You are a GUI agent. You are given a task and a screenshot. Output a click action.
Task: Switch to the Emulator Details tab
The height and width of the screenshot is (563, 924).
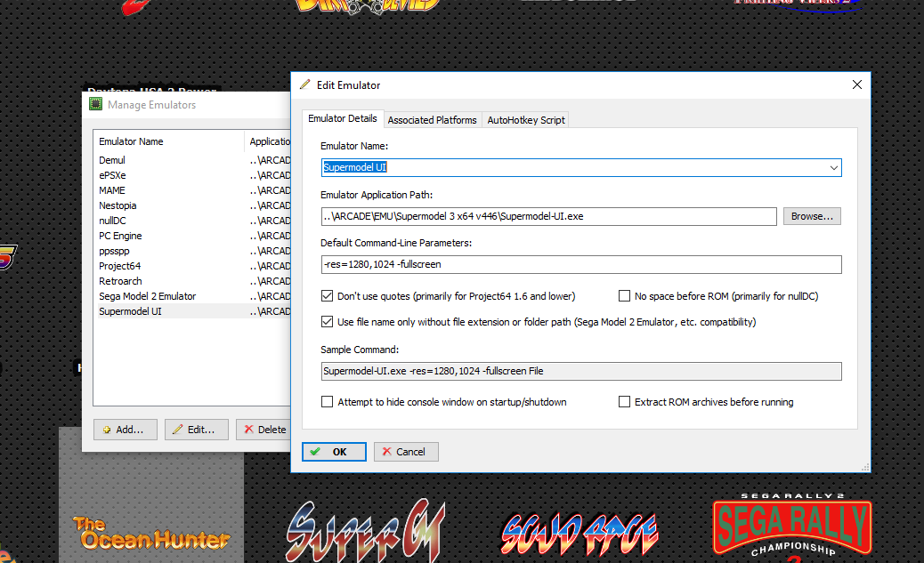(x=343, y=118)
